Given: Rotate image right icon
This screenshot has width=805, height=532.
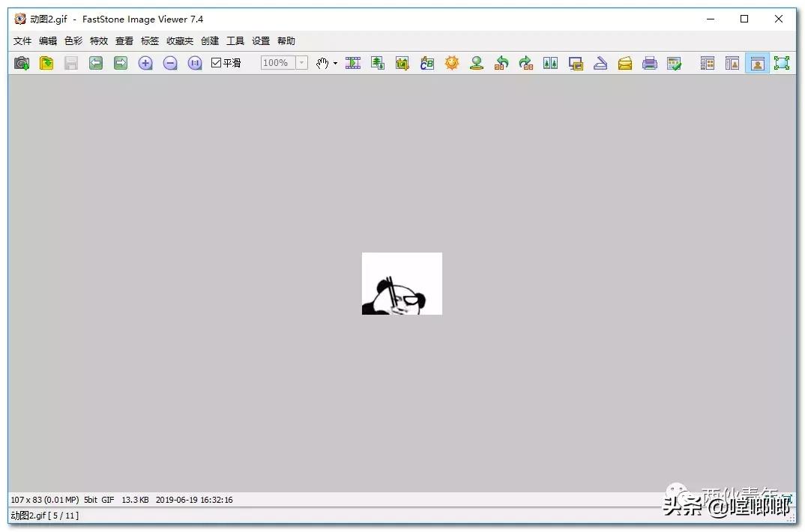Looking at the screenshot, I should pos(525,63).
